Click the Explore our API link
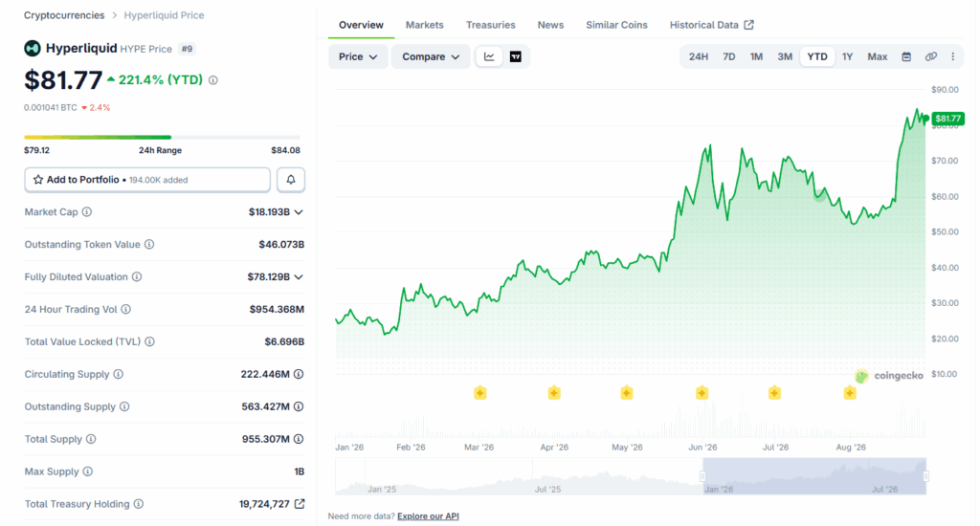This screenshot has height=526, width=980. click(428, 516)
